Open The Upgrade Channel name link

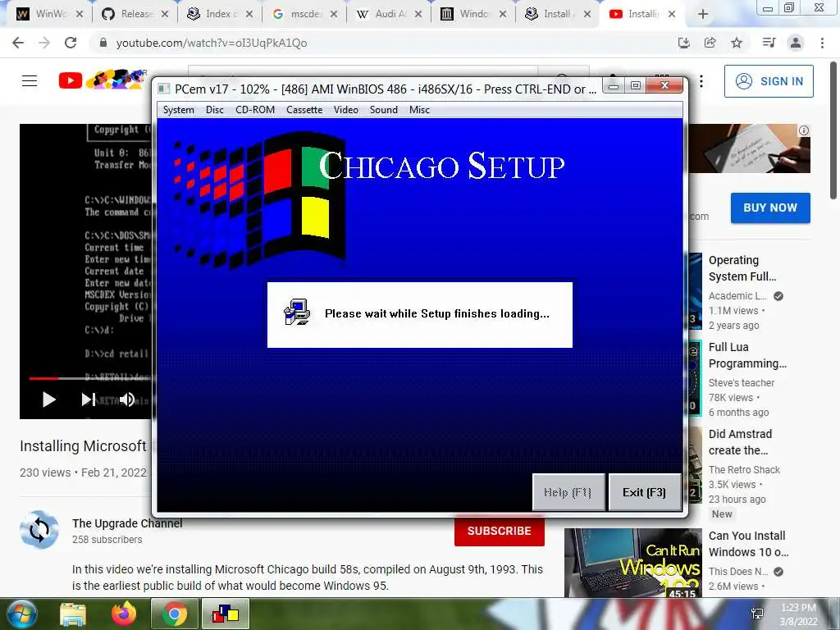127,523
